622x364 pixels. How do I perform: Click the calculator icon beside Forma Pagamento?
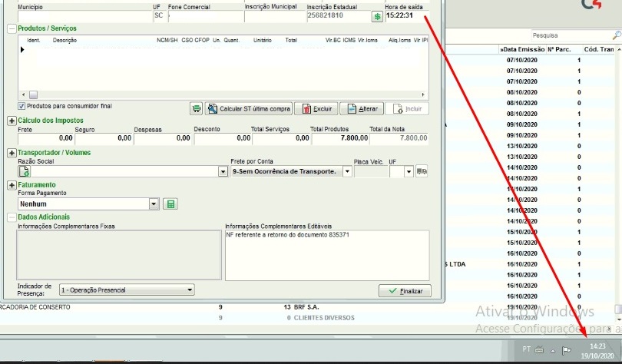click(x=170, y=204)
